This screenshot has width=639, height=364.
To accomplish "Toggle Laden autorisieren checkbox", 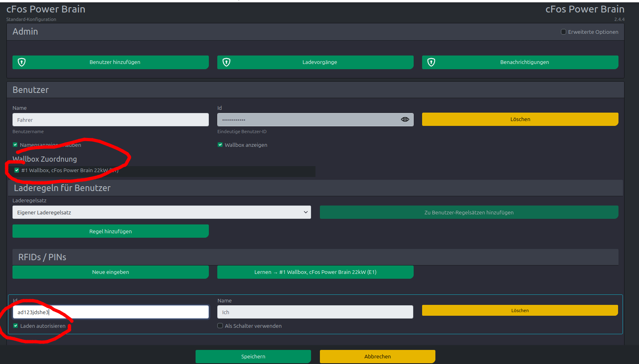I will click(x=15, y=326).
